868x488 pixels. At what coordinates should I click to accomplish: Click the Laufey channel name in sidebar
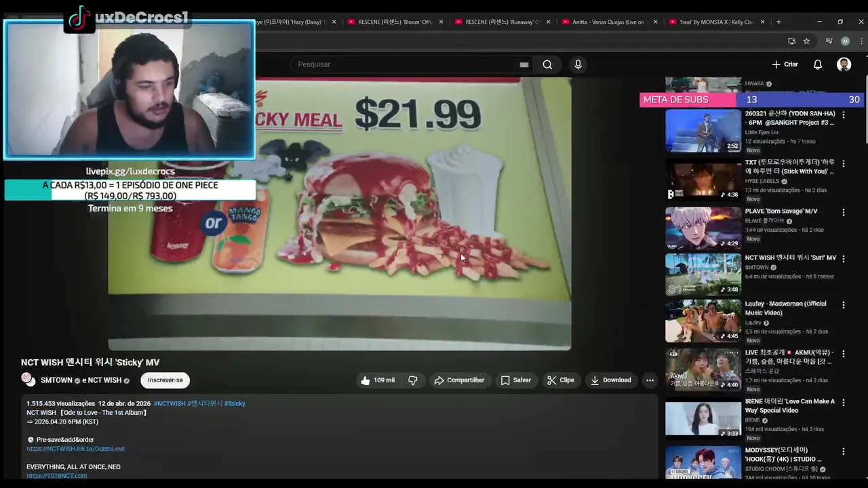tap(753, 323)
